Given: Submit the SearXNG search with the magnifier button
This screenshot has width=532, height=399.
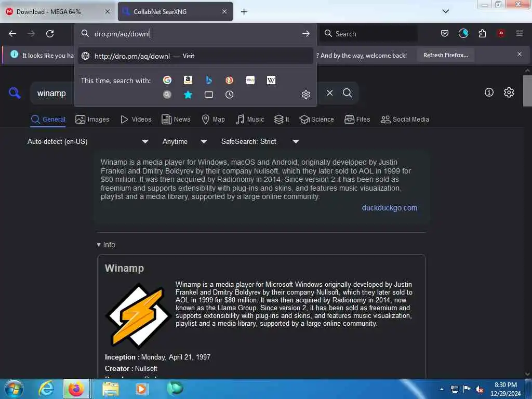Looking at the screenshot, I should click(x=347, y=92).
